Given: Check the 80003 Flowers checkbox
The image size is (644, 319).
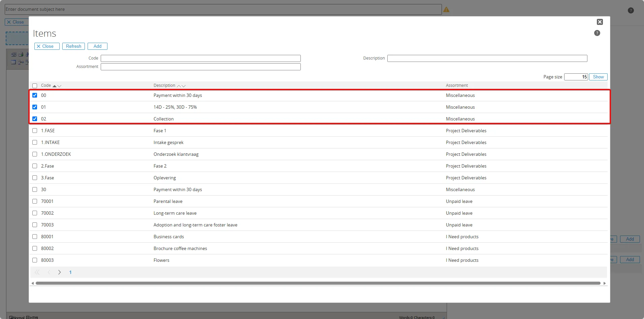Looking at the screenshot, I should pos(35,260).
